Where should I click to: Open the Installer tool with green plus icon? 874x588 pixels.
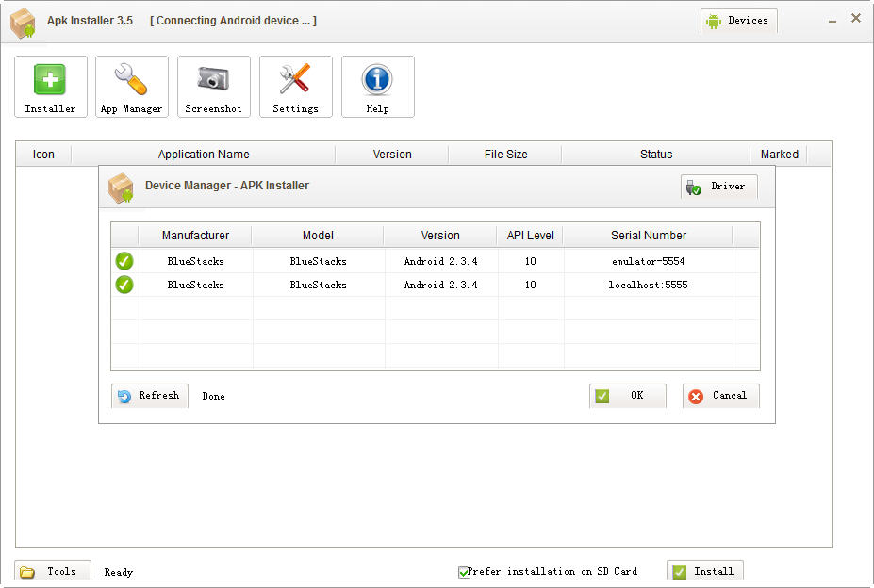pos(50,86)
